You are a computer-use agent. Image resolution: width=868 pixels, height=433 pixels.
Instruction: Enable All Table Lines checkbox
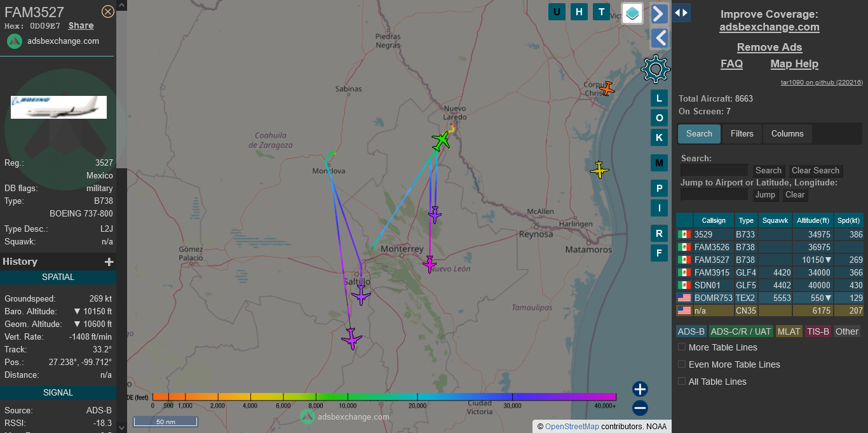pos(682,382)
